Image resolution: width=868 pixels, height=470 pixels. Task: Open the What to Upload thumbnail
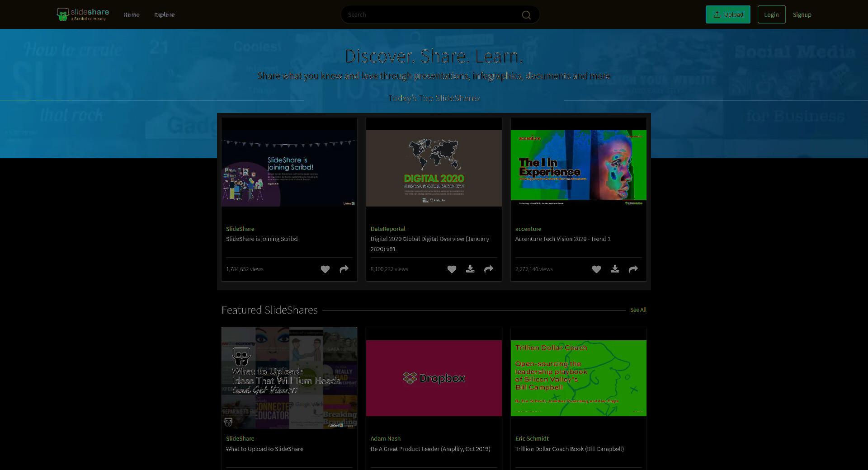[289, 378]
